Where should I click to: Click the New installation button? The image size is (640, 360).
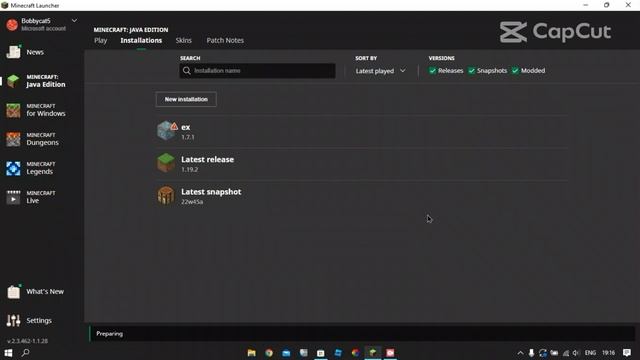pos(186,99)
